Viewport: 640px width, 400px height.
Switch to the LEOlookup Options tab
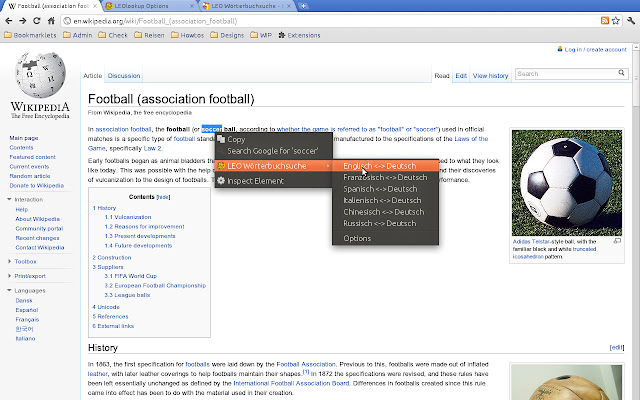click(149, 6)
